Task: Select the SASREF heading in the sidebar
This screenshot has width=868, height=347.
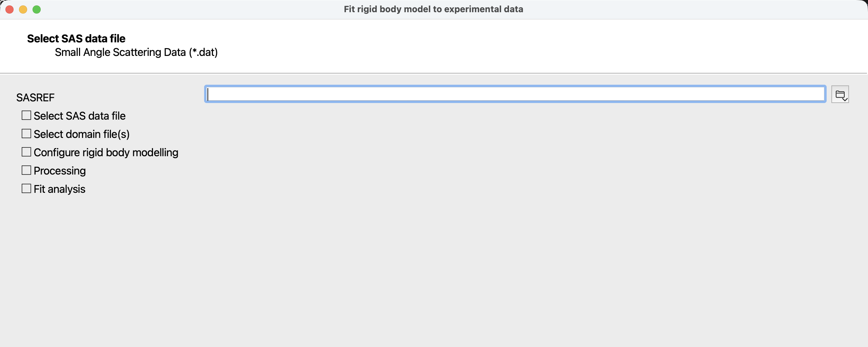Action: pyautogui.click(x=35, y=98)
